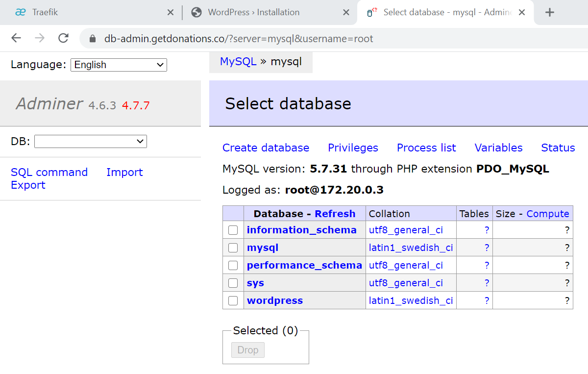Click the performance_schema Tables question mark
This screenshot has height=374, width=588.
(x=487, y=265)
